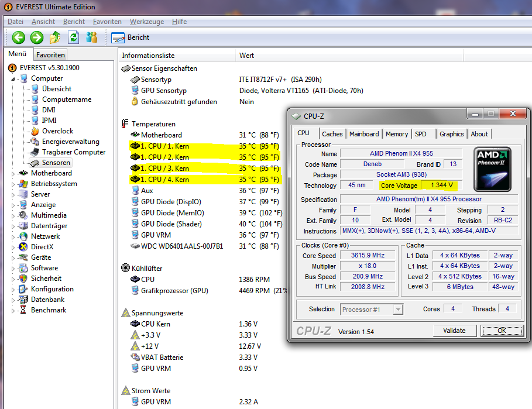
Task: Select IPMI in the tree
Action: [49, 121]
